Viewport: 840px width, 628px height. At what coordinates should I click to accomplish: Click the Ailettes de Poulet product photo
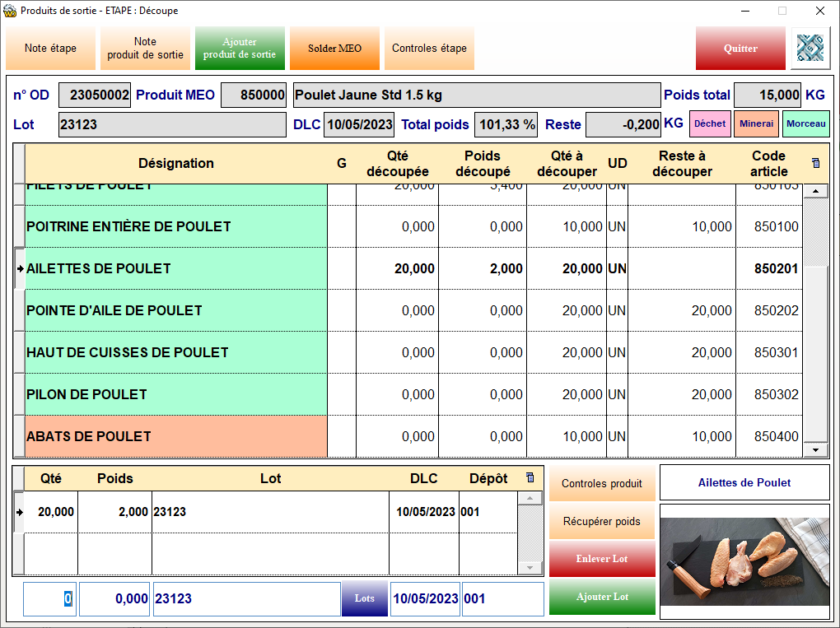point(744,556)
